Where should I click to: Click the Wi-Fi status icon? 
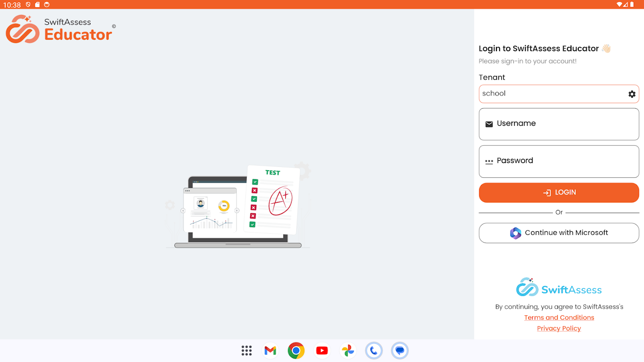(620, 5)
